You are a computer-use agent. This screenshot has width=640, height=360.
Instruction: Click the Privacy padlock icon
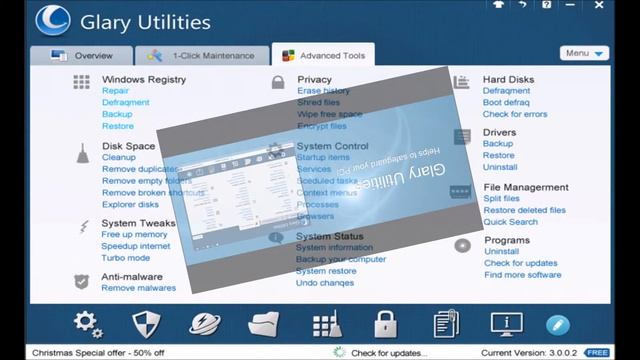click(278, 82)
